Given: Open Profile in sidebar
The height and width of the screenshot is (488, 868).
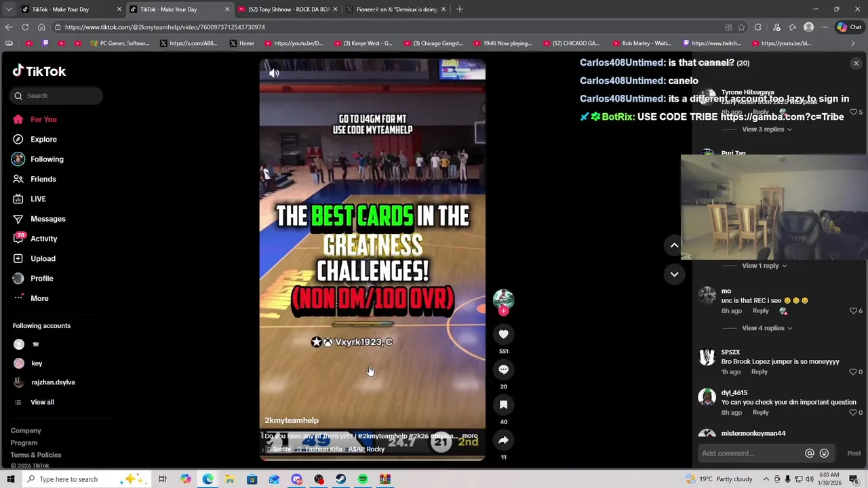Looking at the screenshot, I should click(42, 279).
